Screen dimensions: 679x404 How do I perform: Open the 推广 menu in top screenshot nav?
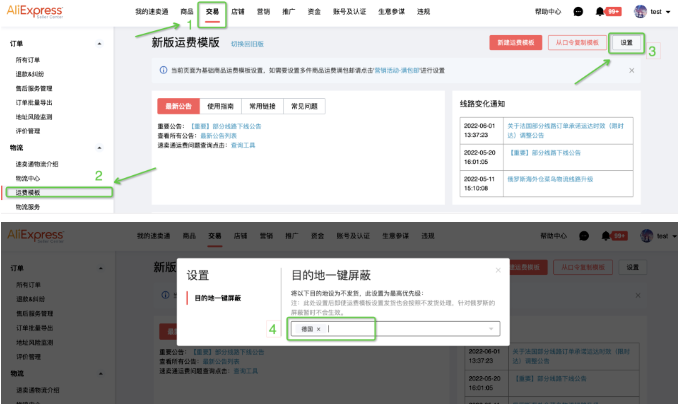[289, 12]
